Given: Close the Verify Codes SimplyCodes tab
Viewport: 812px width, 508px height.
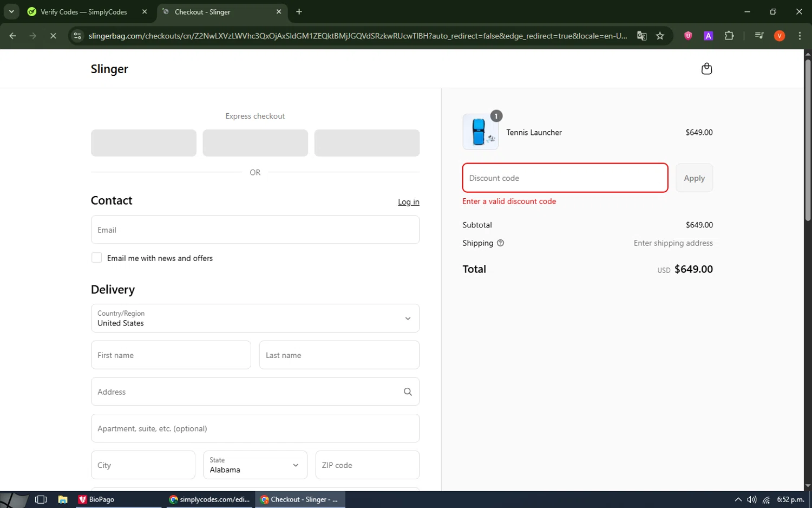Looking at the screenshot, I should [x=145, y=12].
